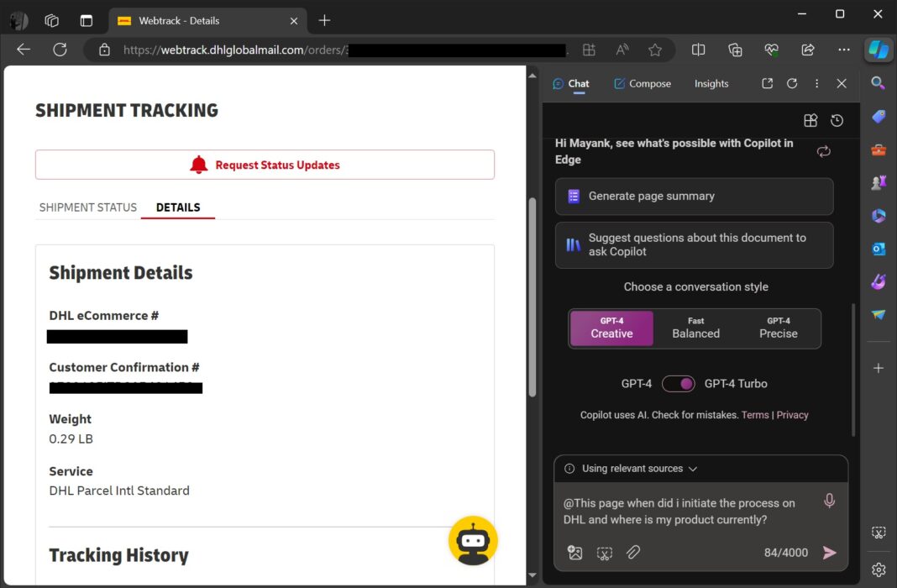
Task: Open the app available grid icon in address bar
Action: (589, 50)
